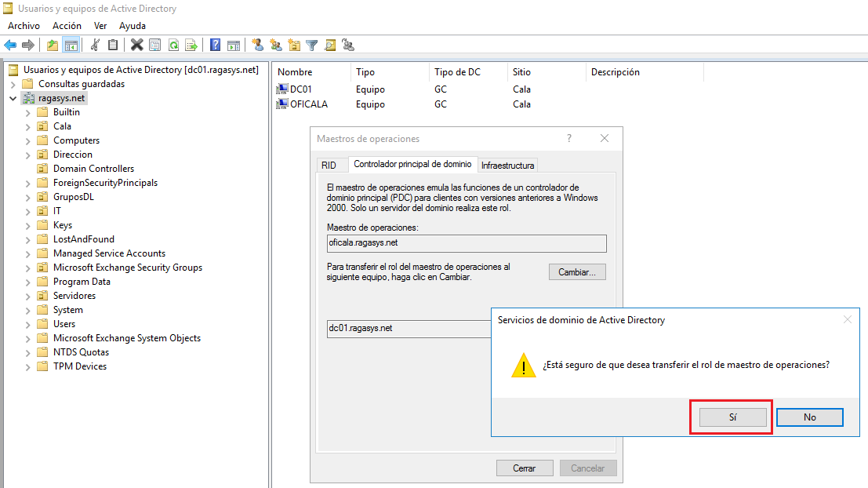
Task: Click the Up one level folder icon
Action: coord(53,45)
